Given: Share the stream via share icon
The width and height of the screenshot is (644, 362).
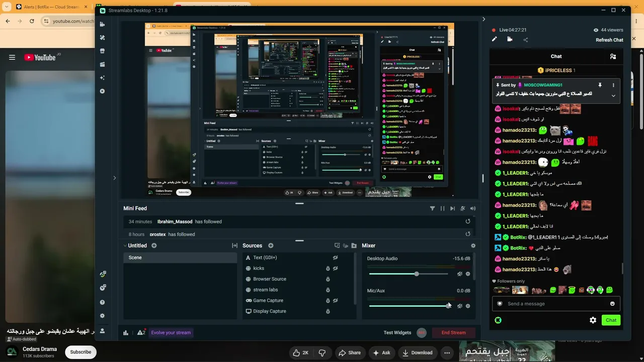Looking at the screenshot, I should 525,39.
